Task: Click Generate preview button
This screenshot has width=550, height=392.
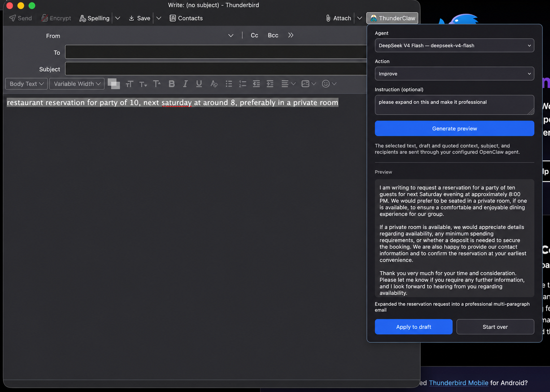Action: (454, 128)
